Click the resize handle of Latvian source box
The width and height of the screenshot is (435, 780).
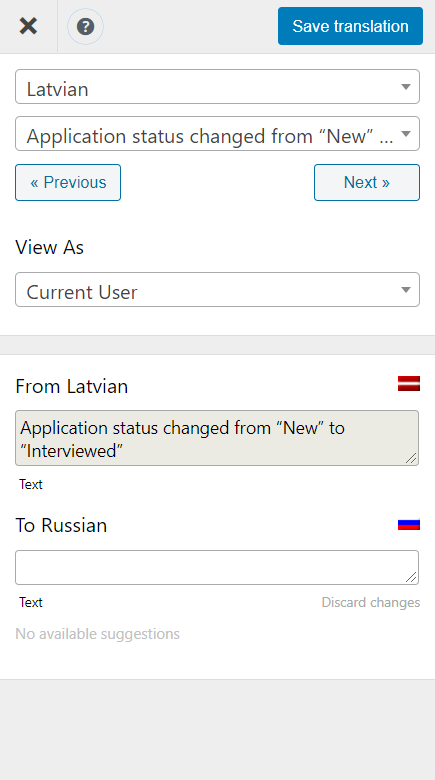click(x=411, y=458)
